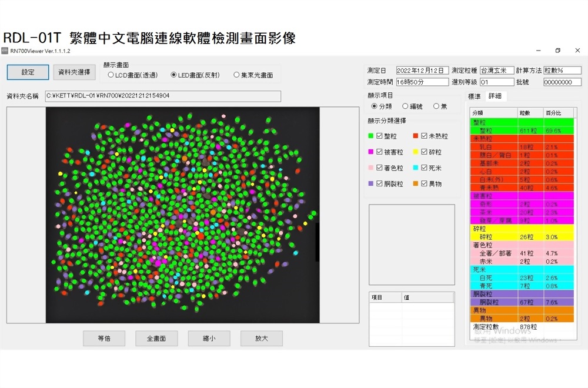The width and height of the screenshot is (588, 388).
Task: Select the LCD畫面(透過) radio option
Action: pos(111,75)
